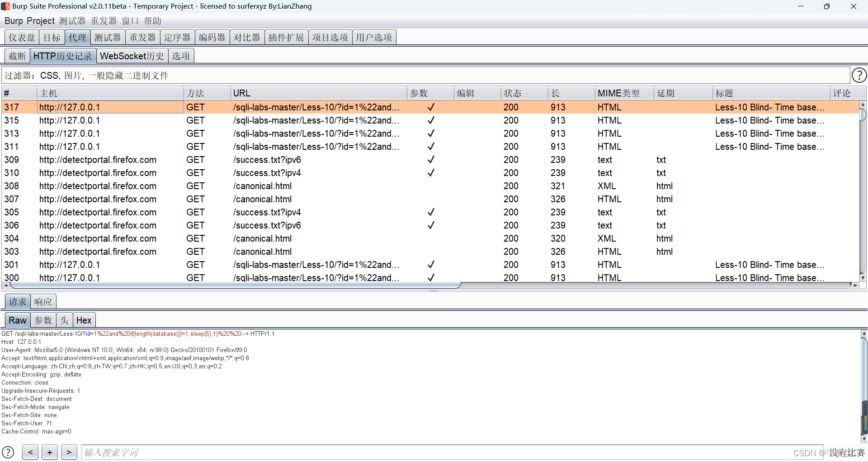868x462 pixels.
Task: Switch to the 头 headers view tab
Action: 65,320
